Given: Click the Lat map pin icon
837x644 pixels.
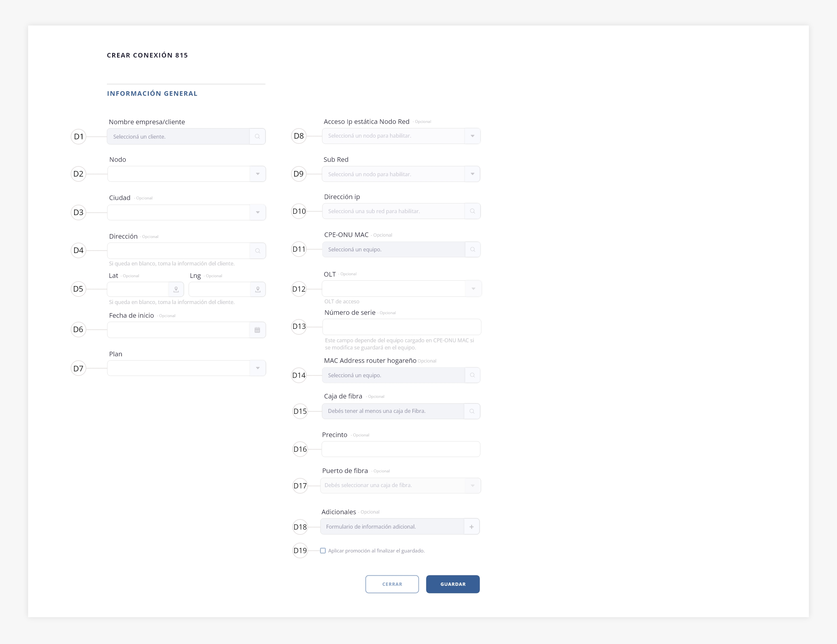Looking at the screenshot, I should pyautogui.click(x=176, y=289).
